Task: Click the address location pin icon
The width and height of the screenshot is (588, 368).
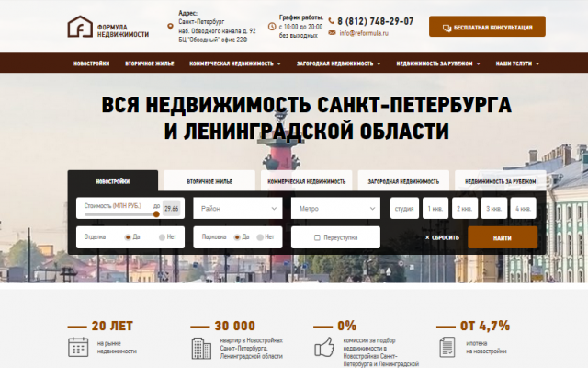Action: tap(170, 27)
